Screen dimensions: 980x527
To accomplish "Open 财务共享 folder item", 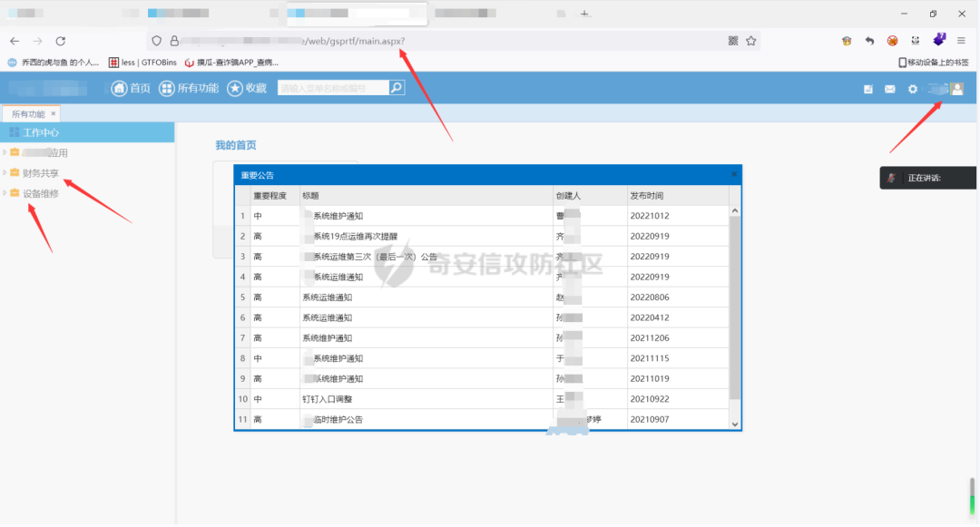I will 41,173.
